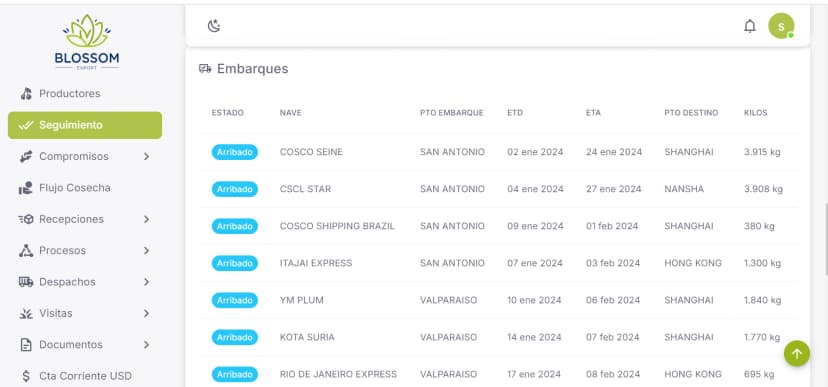Click Seguimiento double-check icon
The image size is (828, 387).
(x=26, y=125)
